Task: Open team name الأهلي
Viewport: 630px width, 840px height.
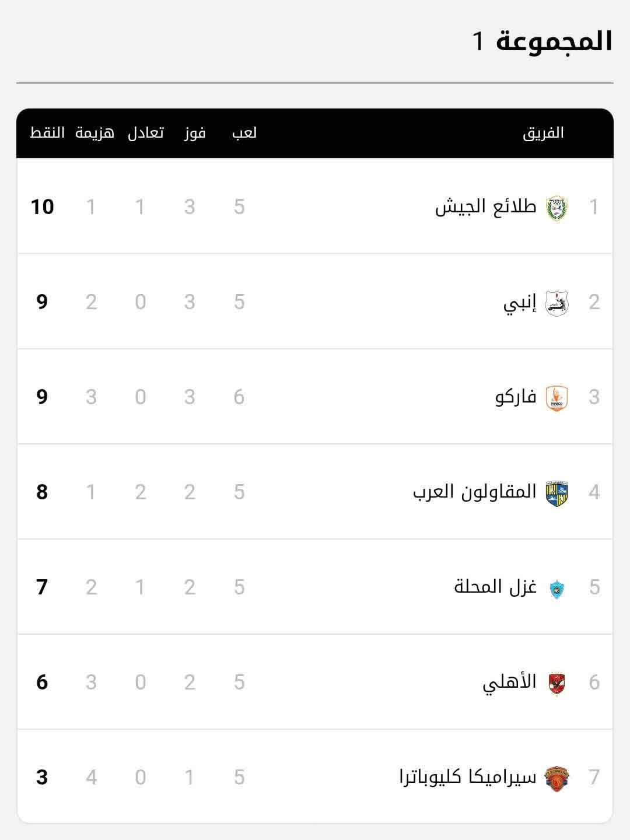Action: [509, 682]
